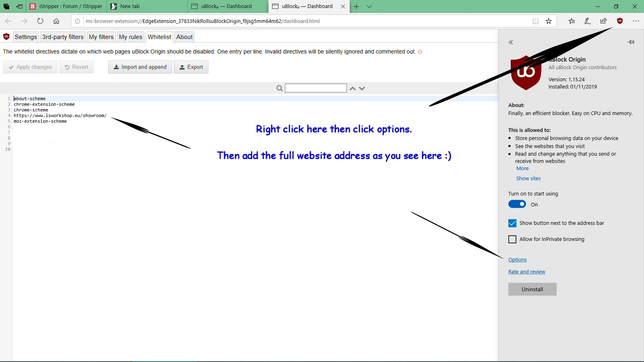Open the tab list dropdown chevron
Image resolution: width=644 pixels, height=362 pixels.
pyautogui.click(x=369, y=6)
